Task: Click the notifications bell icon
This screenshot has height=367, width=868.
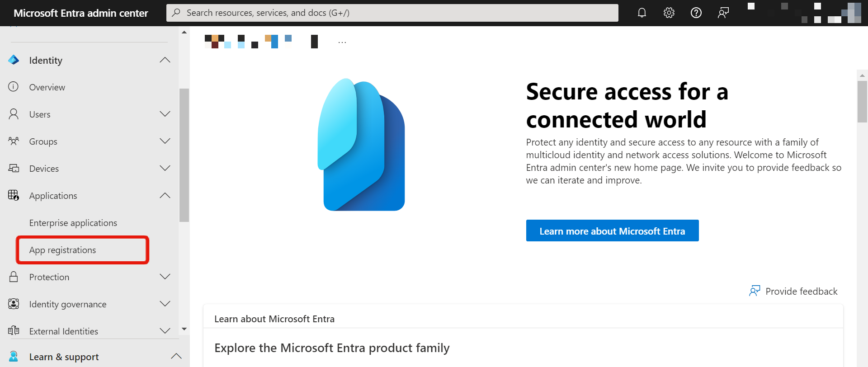Action: point(642,13)
